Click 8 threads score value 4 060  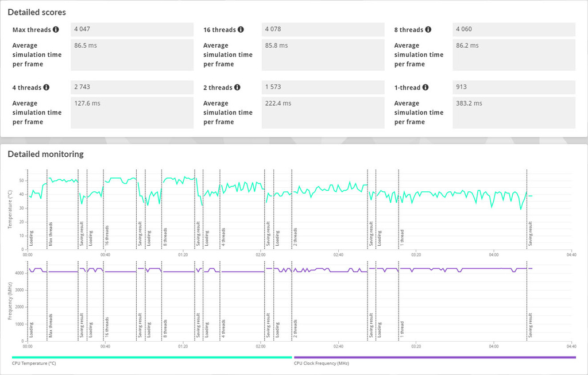click(x=514, y=29)
